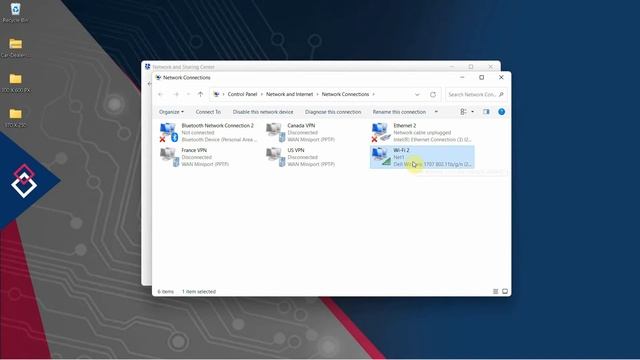Navigate to Network and Internet breadcrumb

click(x=289, y=94)
